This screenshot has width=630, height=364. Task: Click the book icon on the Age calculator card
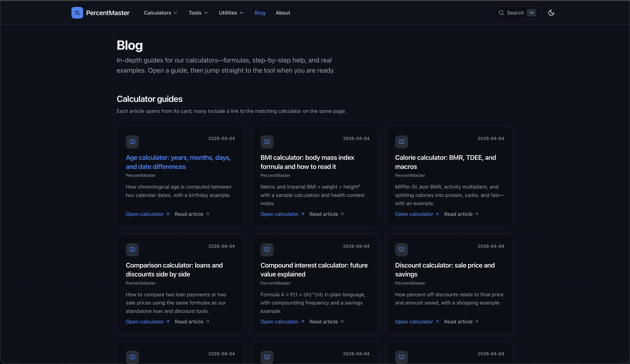[x=132, y=142]
